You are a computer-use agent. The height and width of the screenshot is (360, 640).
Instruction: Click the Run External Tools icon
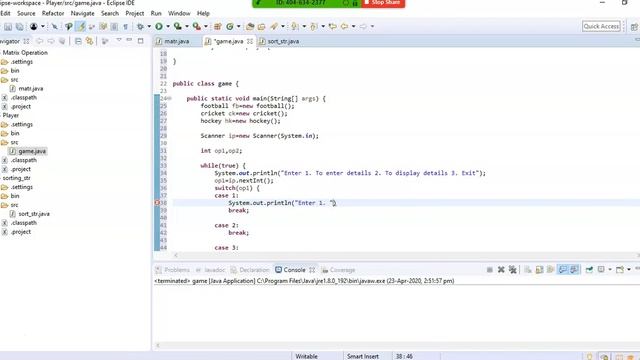(x=196, y=27)
